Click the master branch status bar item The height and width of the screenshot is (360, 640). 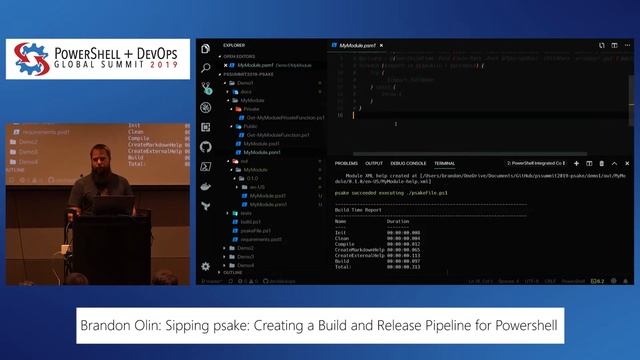[212, 281]
